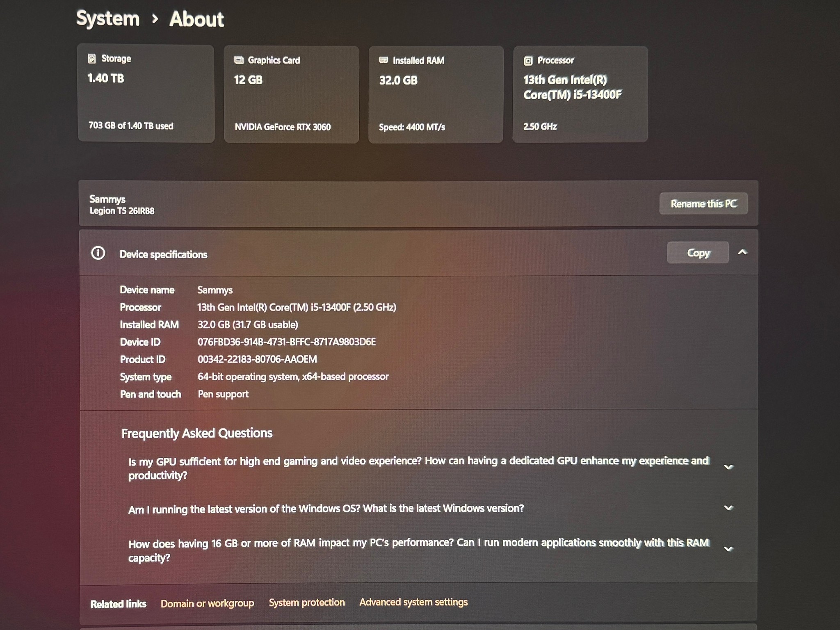Open the i5-13400F Processor card
Image resolution: width=840 pixels, height=630 pixels.
pyautogui.click(x=580, y=94)
